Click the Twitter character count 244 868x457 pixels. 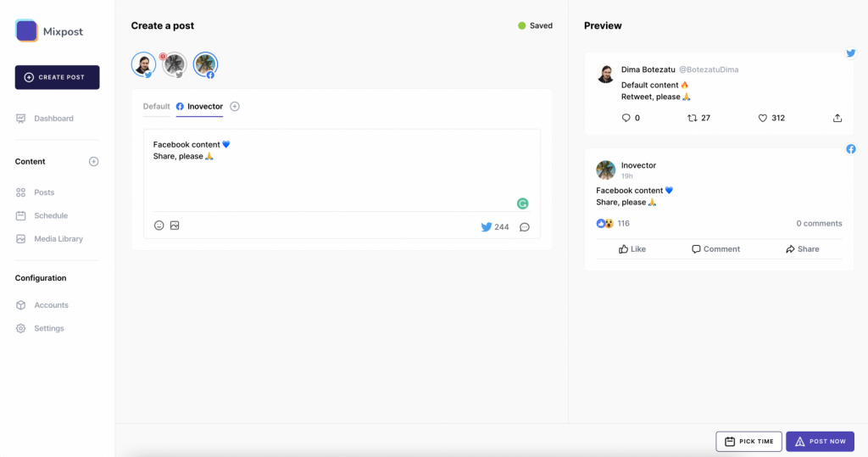click(495, 227)
